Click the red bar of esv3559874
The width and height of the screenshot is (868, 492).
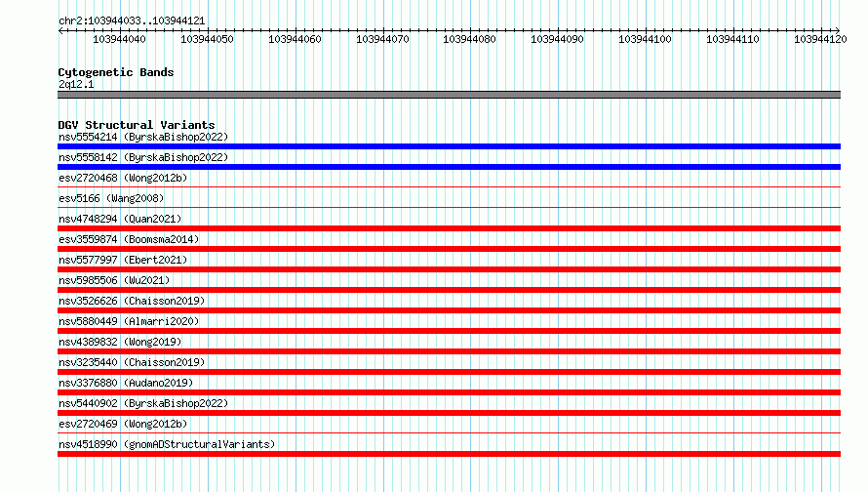tap(449, 249)
